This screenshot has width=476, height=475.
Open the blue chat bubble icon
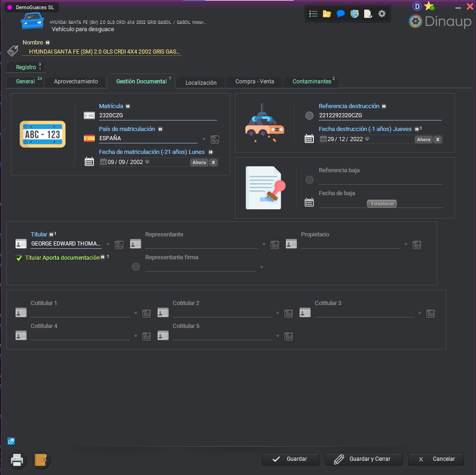pos(340,14)
